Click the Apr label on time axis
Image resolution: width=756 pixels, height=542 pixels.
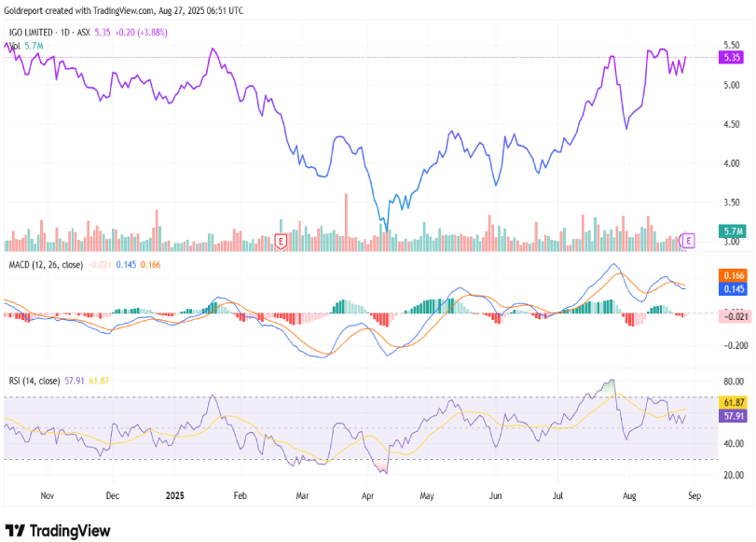pyautogui.click(x=366, y=497)
